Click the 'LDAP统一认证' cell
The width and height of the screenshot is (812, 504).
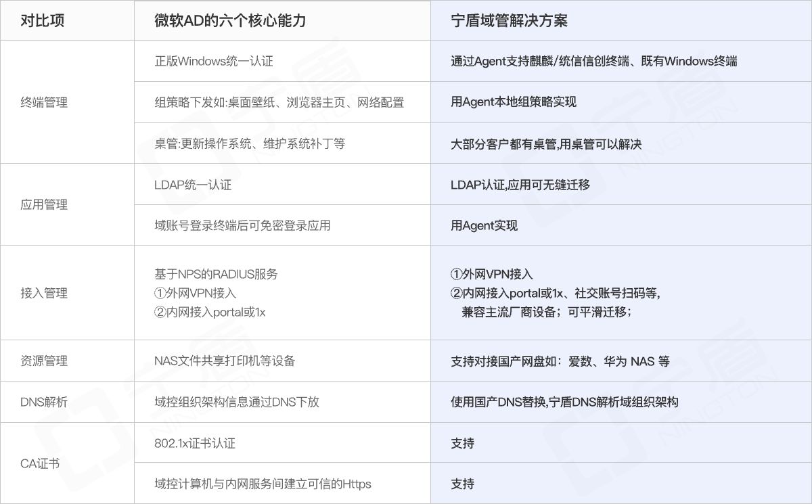282,184
